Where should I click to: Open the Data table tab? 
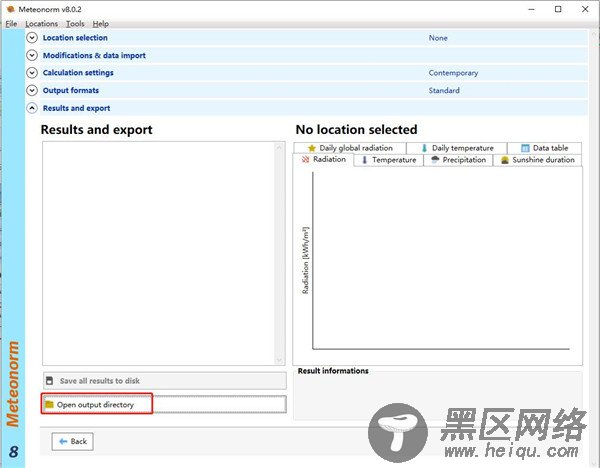click(545, 148)
